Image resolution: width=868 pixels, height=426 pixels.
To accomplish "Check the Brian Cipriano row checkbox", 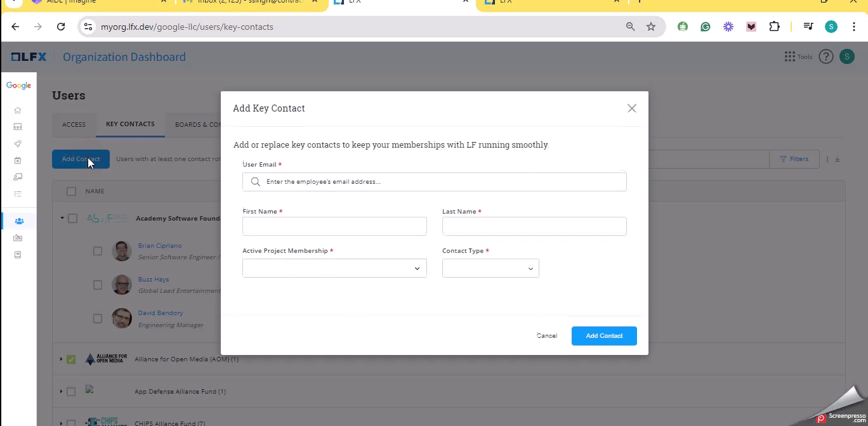I will [98, 251].
